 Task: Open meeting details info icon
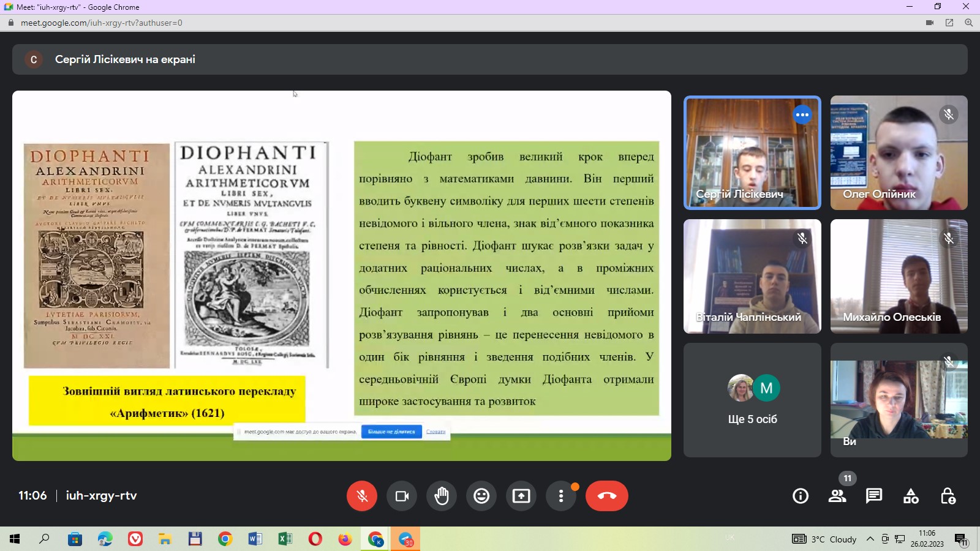(801, 496)
